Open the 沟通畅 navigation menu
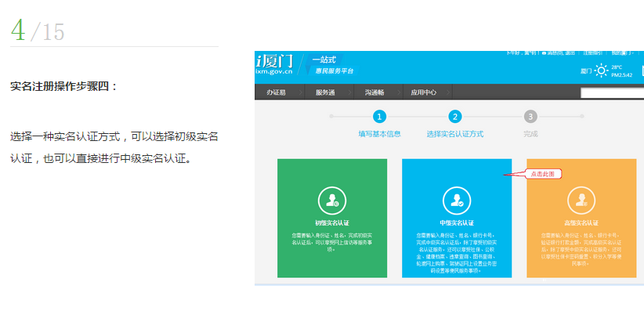Viewport: 644px width, 322px height. tap(374, 92)
